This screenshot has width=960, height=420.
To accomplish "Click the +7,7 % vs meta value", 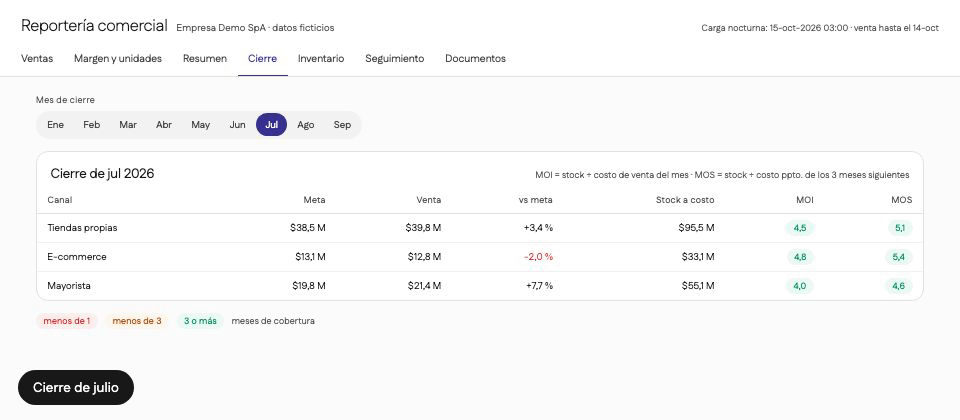I will (539, 286).
